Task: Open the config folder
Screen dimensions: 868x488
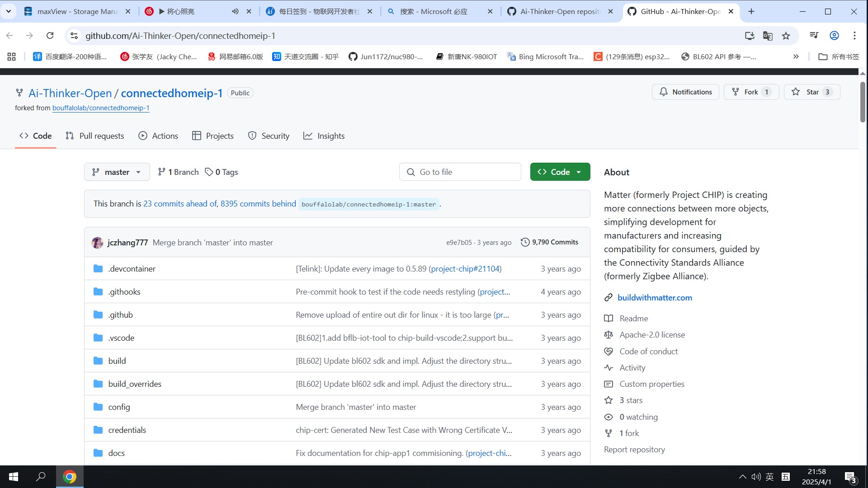Action: 119,407
